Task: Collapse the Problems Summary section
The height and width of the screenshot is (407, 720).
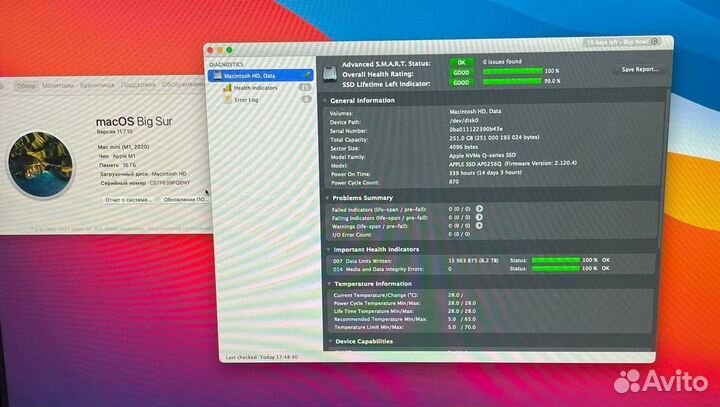Action: click(327, 198)
